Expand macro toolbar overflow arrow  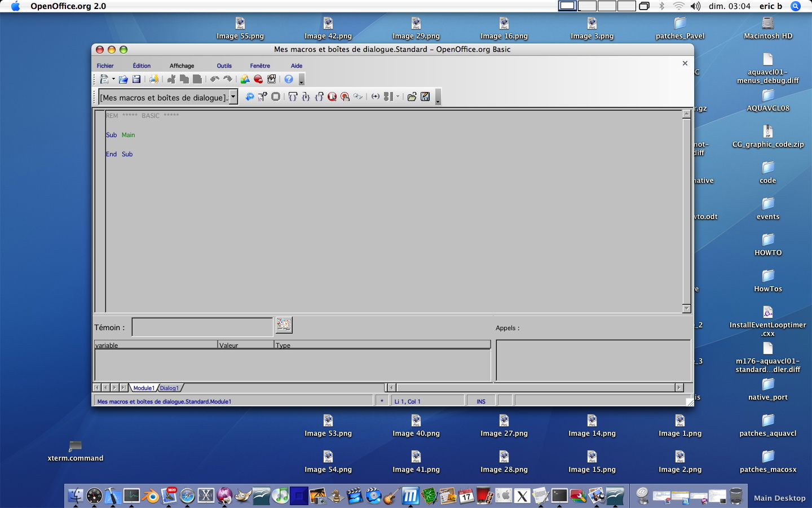tap(438, 97)
